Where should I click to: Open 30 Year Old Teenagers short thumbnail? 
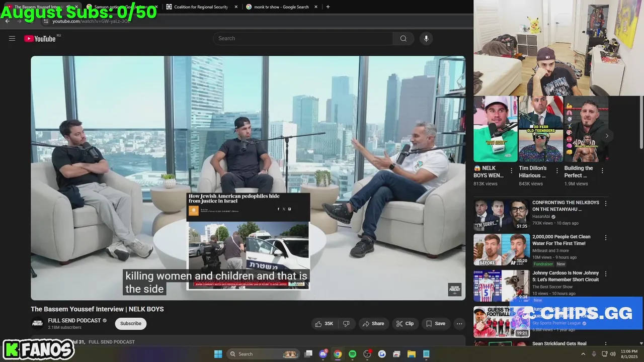tap(541, 129)
